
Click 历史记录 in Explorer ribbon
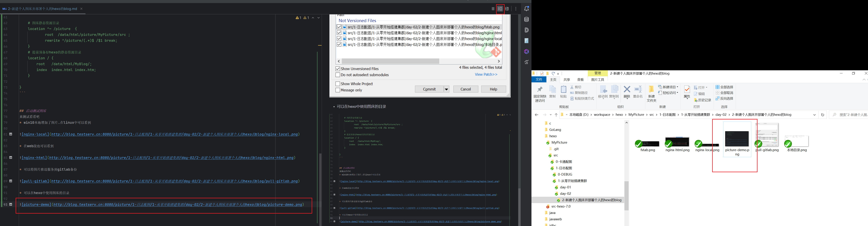point(703,100)
